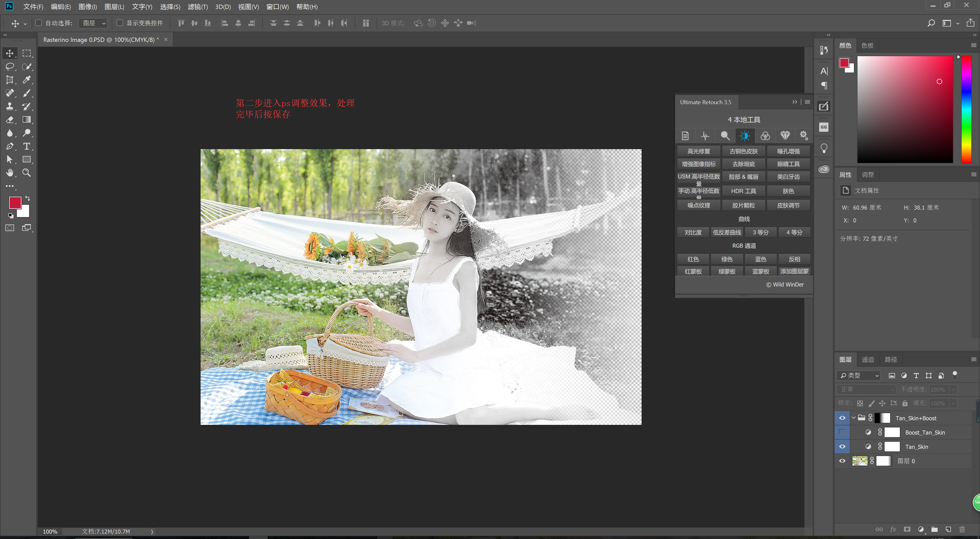This screenshot has height=539, width=980.
Task: Open the 类型 layer filter dropdown
Action: coord(859,375)
